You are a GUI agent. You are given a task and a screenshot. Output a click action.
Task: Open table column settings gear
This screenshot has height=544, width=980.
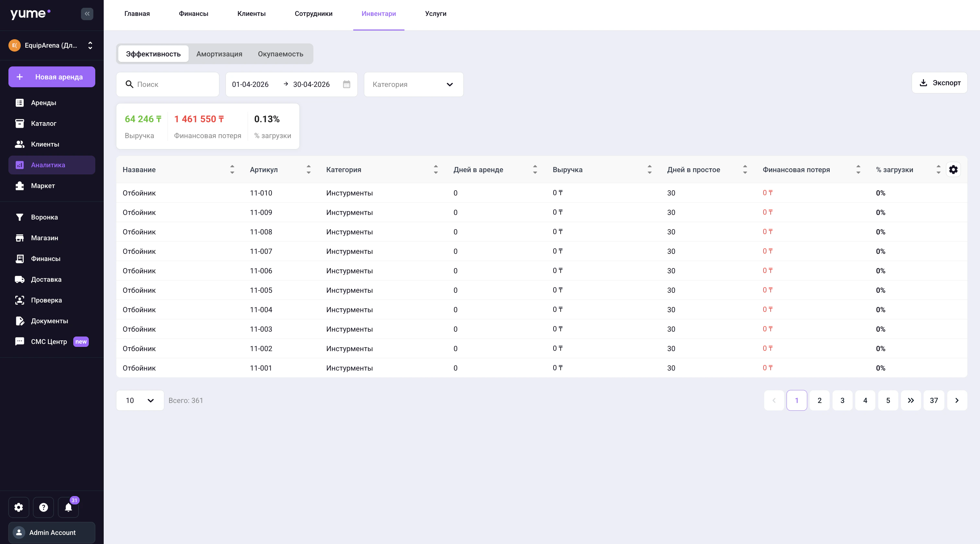(953, 170)
